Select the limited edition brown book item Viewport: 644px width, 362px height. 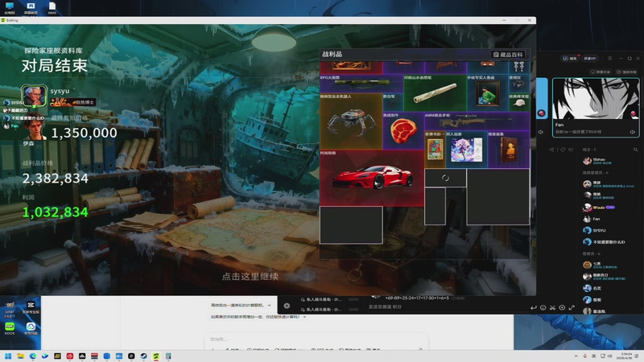click(x=509, y=150)
